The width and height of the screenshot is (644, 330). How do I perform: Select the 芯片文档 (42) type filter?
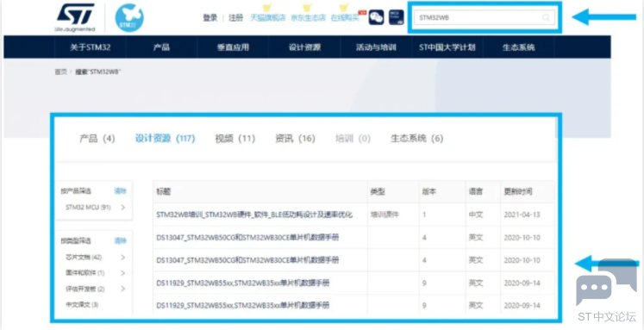pos(84,258)
